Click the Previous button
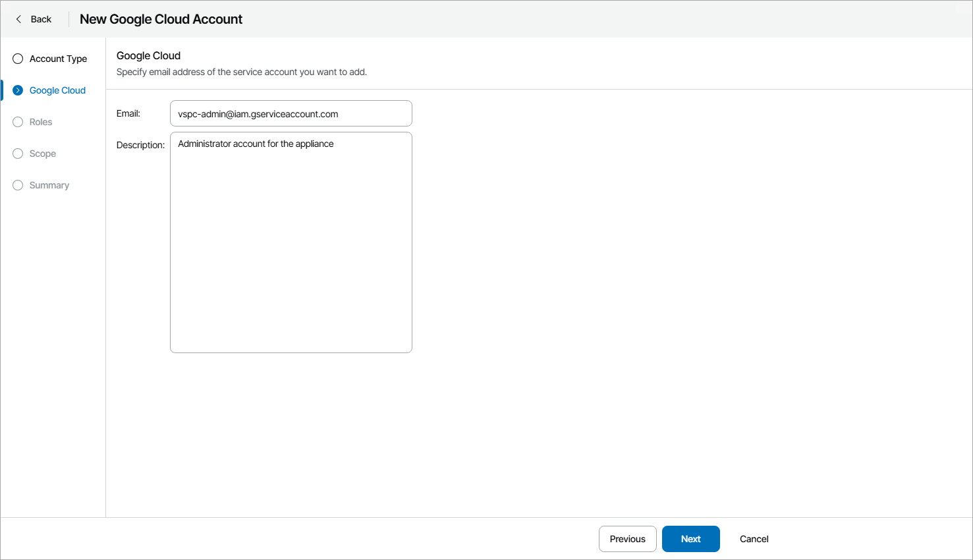Screen dimensions: 973x560 pyautogui.click(x=627, y=538)
